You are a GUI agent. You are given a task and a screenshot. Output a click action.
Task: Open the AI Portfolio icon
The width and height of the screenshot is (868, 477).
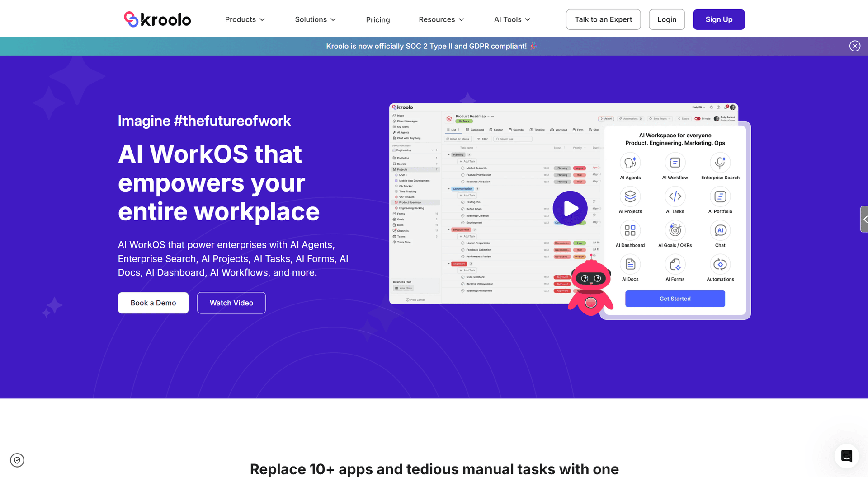pos(720,196)
